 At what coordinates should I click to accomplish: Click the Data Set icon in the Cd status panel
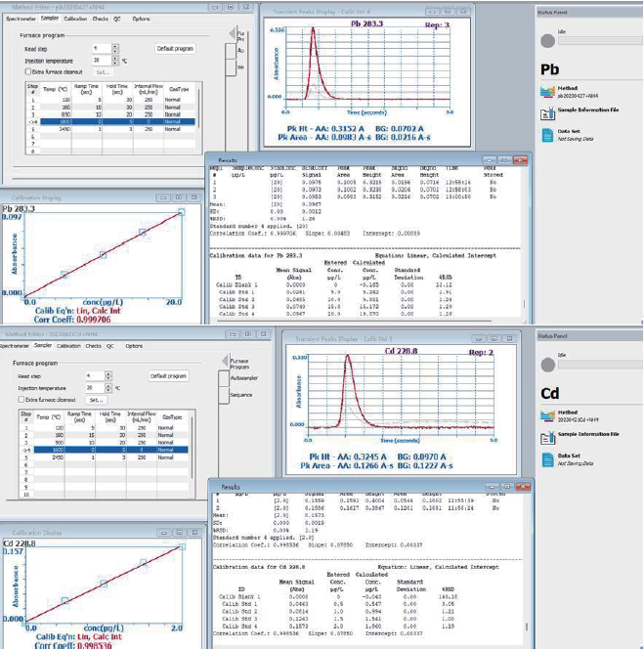[x=545, y=457]
